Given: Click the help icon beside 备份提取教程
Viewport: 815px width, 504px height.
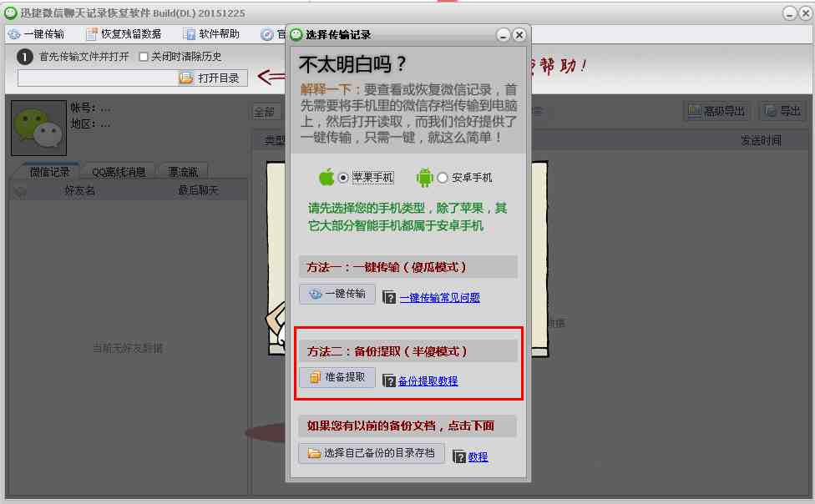Looking at the screenshot, I should pos(389,381).
